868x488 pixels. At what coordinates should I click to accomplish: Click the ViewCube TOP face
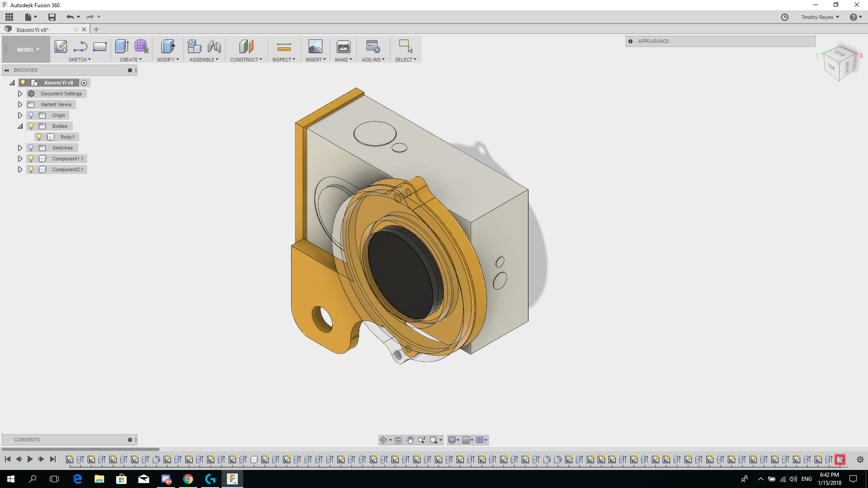[830, 67]
